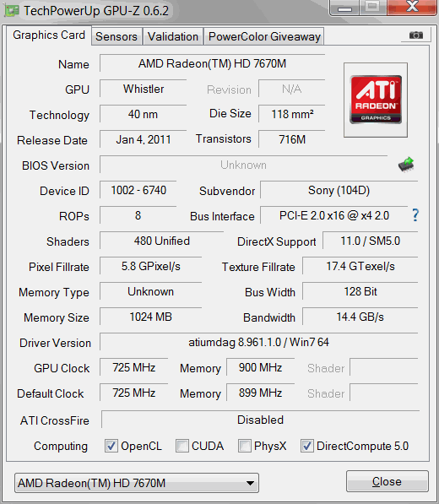Click the BIOS save chip icon
Viewport: 439px width, 504px height.
406,165
